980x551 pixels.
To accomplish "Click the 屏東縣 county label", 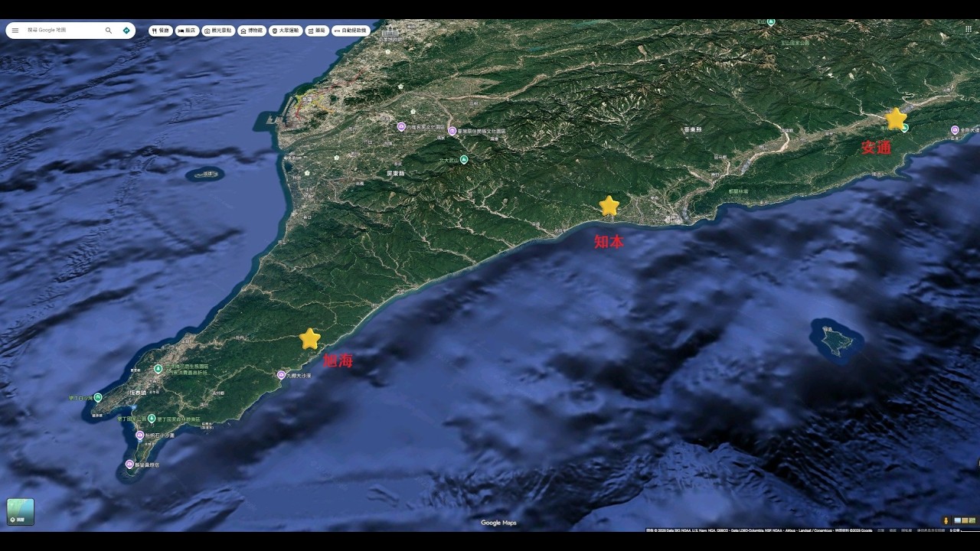I will [395, 173].
